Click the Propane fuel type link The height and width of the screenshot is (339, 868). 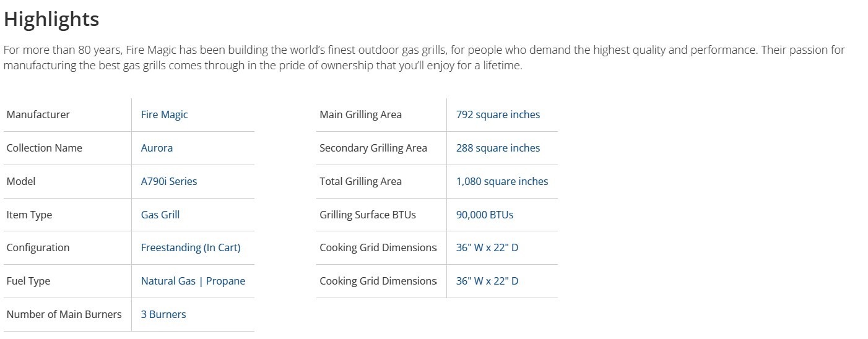pos(225,281)
